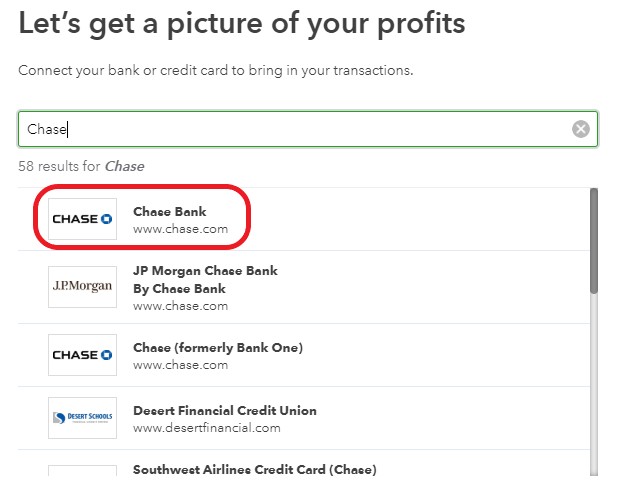Select the Chase Bank result
This screenshot has width=617, height=492.
pos(303,219)
